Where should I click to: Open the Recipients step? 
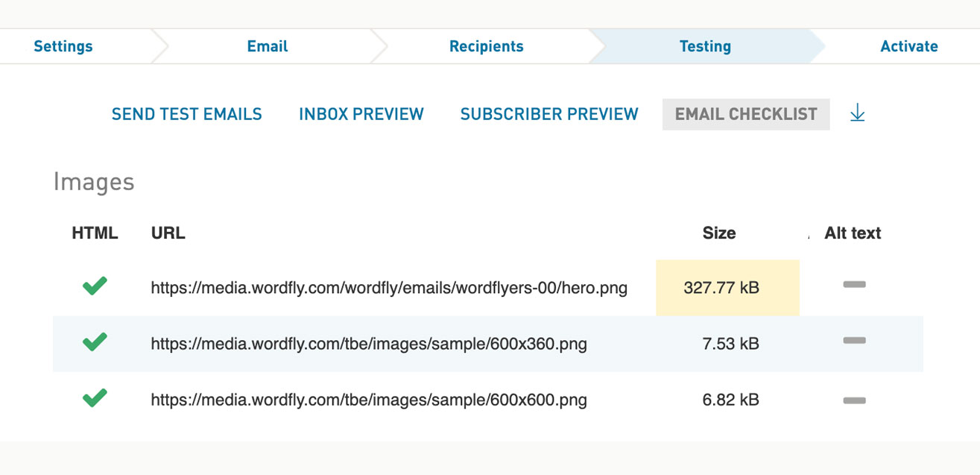[487, 46]
